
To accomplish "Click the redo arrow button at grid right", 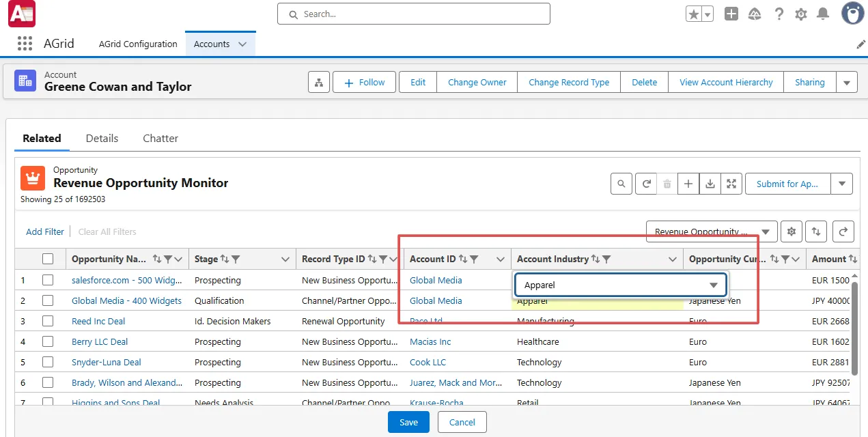I will point(843,231).
